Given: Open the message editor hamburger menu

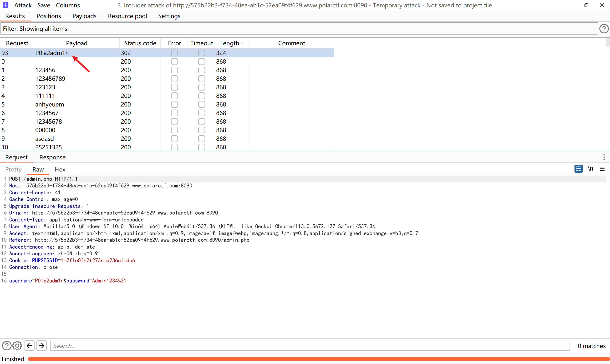Looking at the screenshot, I should tap(602, 169).
